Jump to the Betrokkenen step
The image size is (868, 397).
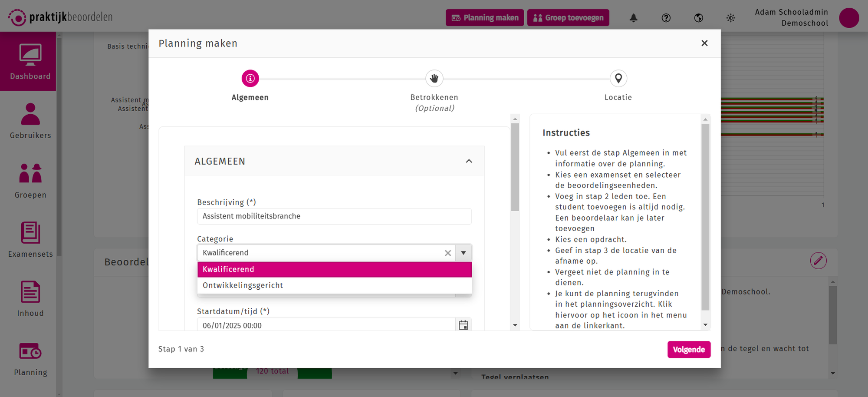(x=434, y=79)
